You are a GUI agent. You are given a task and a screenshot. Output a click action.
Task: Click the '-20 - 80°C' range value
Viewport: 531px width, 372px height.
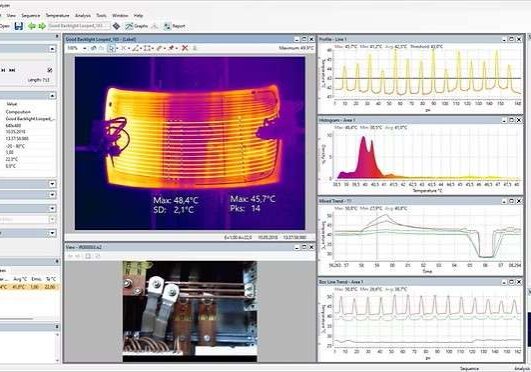click(15, 146)
